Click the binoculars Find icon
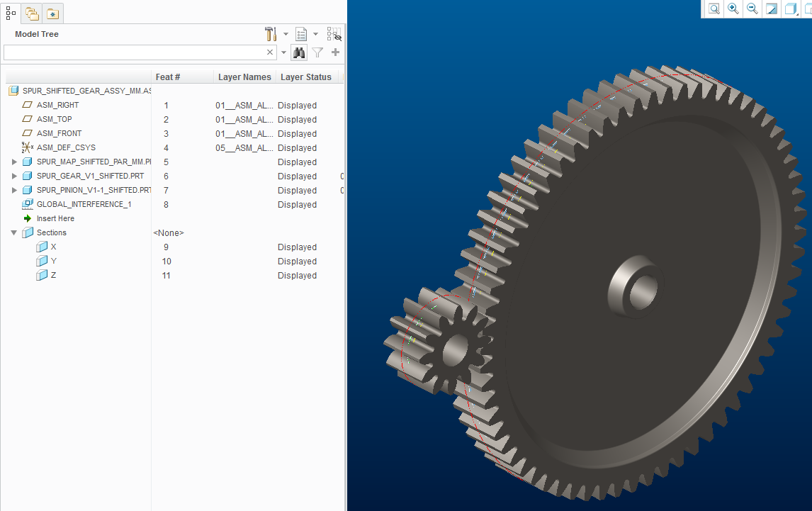 coord(299,52)
